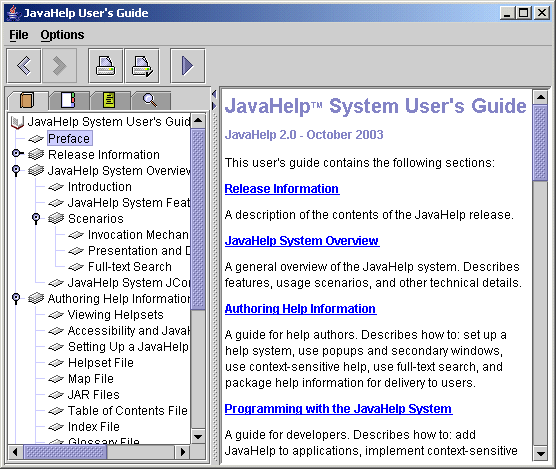Follow the Release Information link
Screen dimensions: 556x469
pos(282,189)
